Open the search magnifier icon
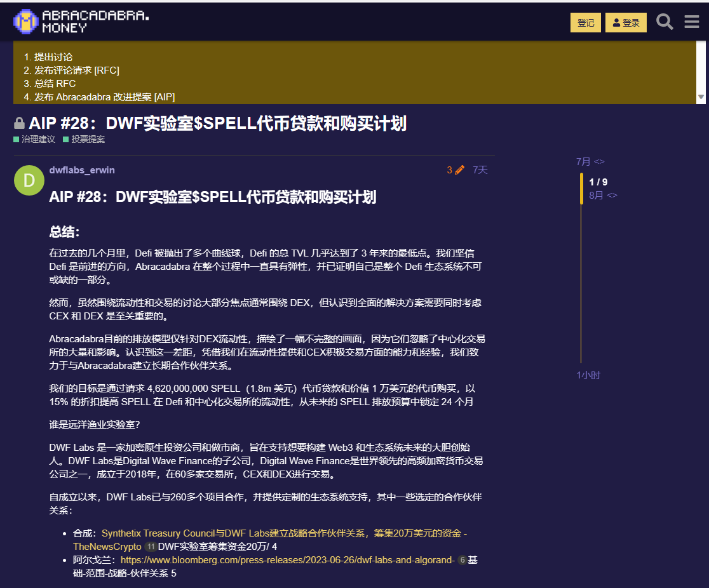This screenshot has width=709, height=588. point(665,22)
